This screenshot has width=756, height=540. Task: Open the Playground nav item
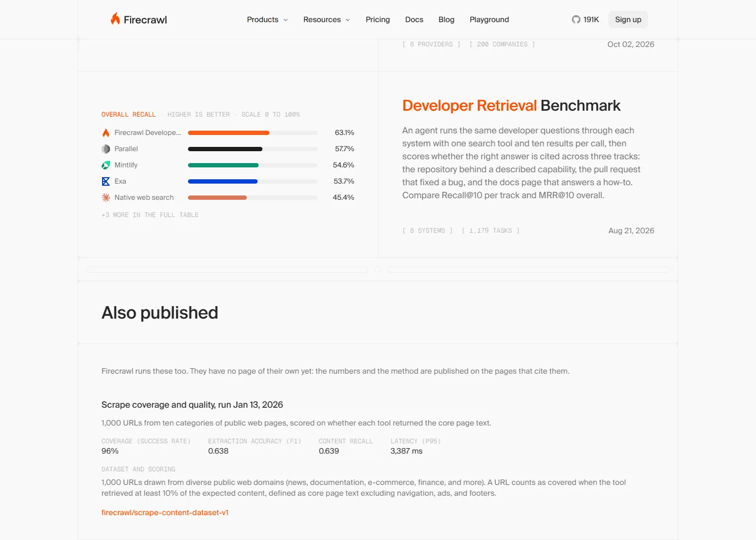tap(489, 19)
